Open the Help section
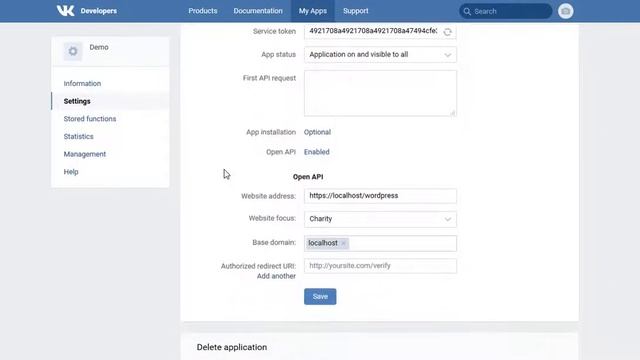The image size is (640, 360). [x=71, y=172]
